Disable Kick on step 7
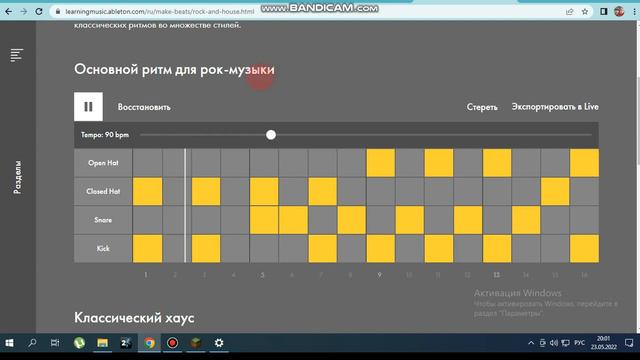 (x=322, y=249)
